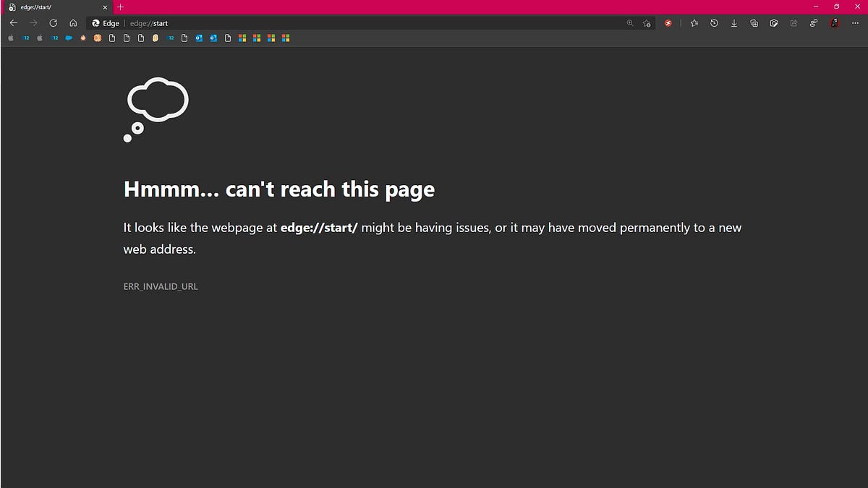Close the edge://start/ tab
This screenshot has height=488, width=868.
[x=105, y=7]
